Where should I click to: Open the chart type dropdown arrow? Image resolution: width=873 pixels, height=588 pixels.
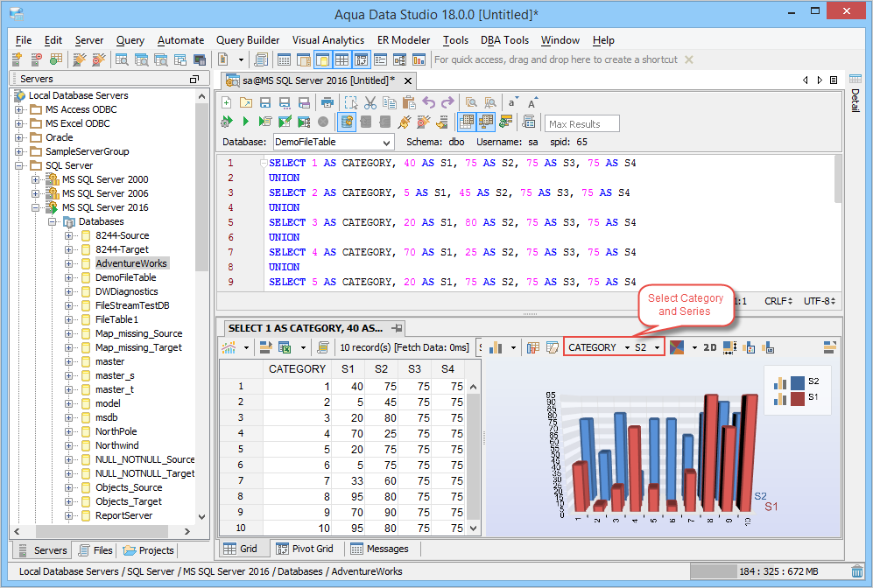tap(513, 347)
